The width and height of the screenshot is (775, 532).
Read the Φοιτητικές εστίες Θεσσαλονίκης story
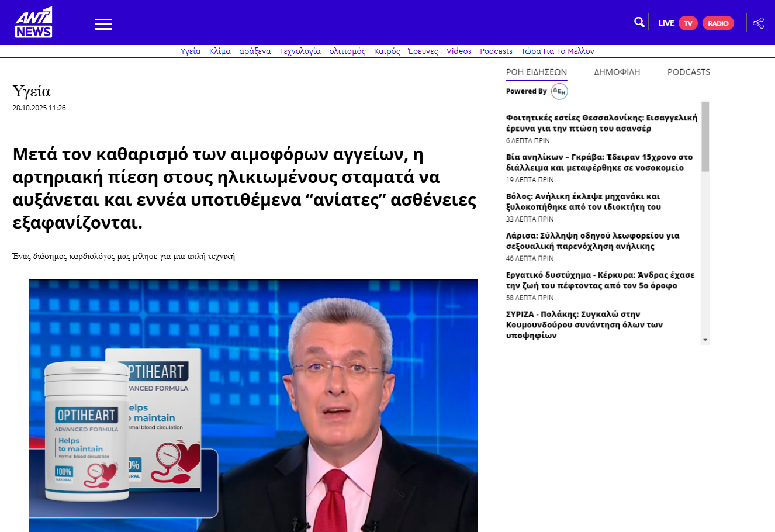pos(601,123)
